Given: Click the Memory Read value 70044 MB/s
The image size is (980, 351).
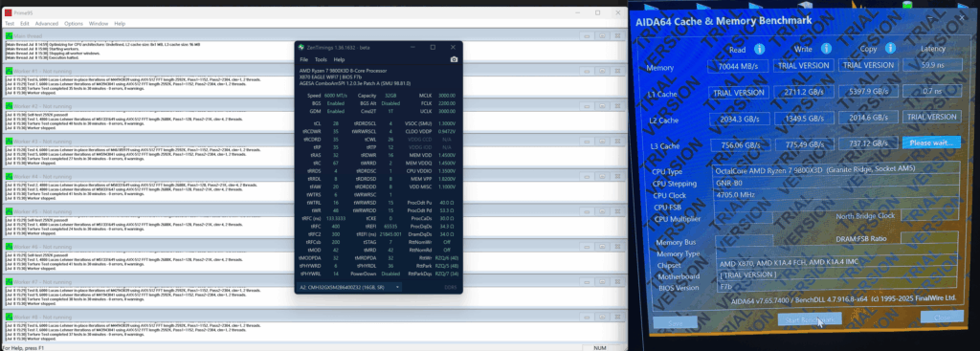Looking at the screenshot, I should [x=738, y=66].
